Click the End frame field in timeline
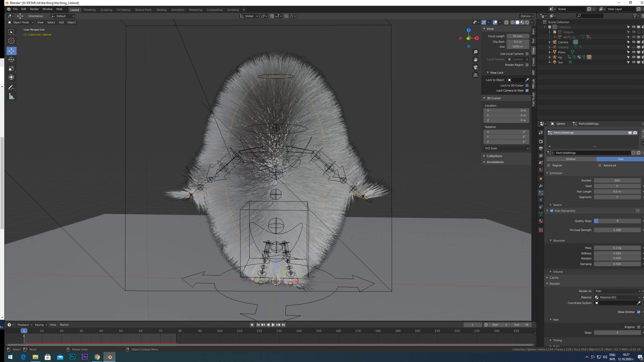The image size is (644, 362). point(521,325)
